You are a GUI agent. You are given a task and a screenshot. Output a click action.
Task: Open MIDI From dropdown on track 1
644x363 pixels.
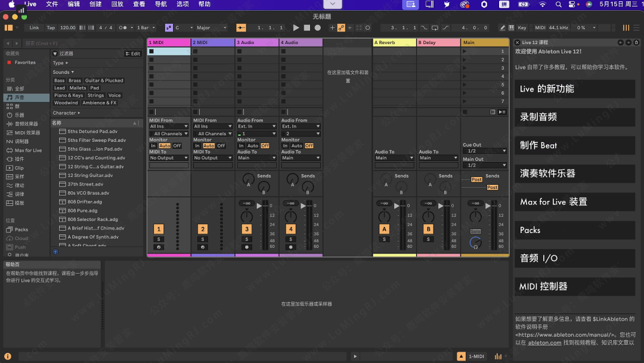coord(169,126)
